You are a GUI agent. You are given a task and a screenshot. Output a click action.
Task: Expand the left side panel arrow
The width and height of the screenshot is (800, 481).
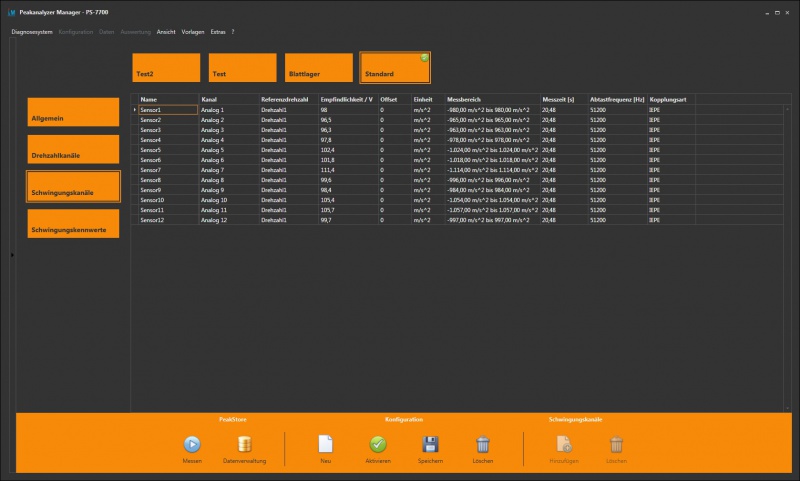pos(12,255)
